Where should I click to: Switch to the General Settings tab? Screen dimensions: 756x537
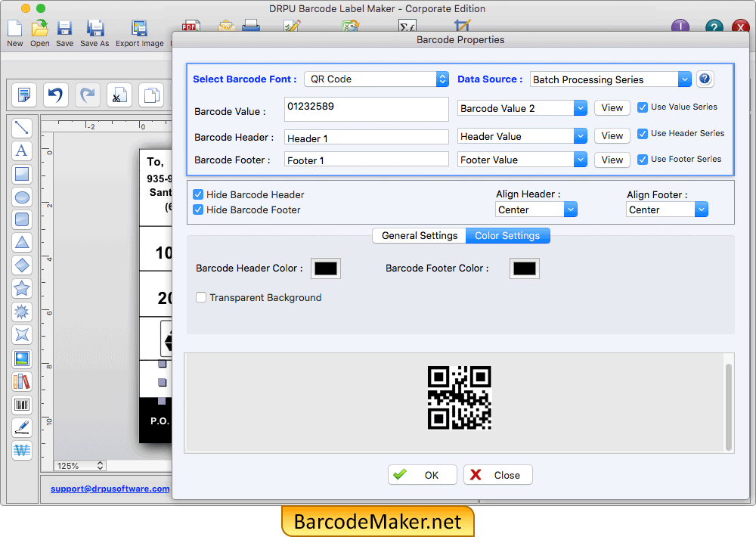click(419, 235)
